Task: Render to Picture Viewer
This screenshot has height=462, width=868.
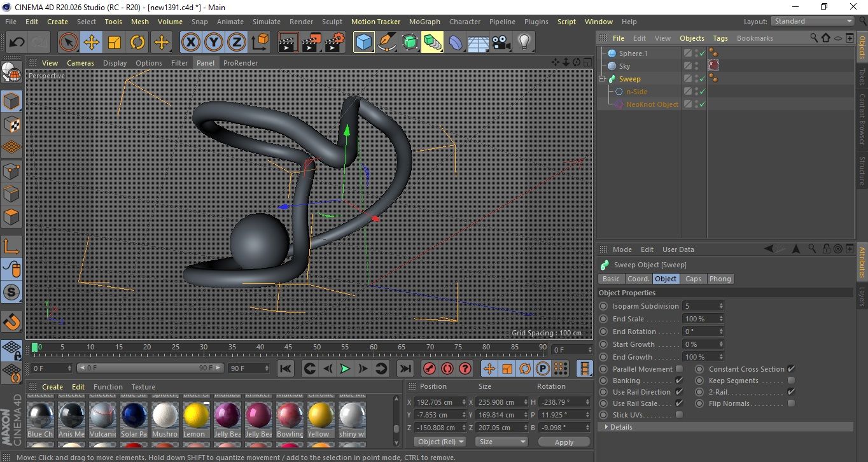Action: pyautogui.click(x=312, y=43)
